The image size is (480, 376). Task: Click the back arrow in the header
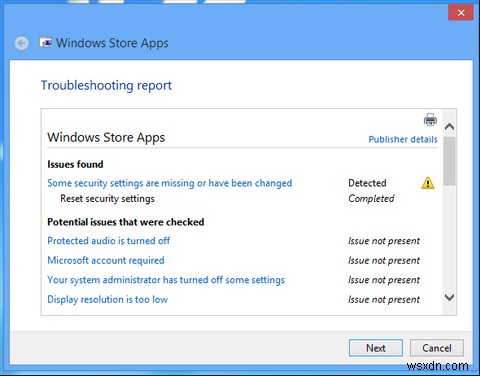click(x=22, y=43)
